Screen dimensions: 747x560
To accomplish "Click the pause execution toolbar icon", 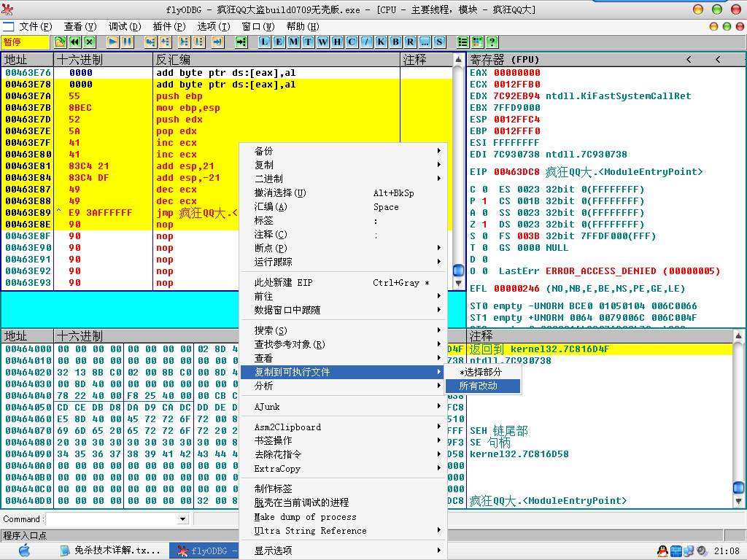I will [x=127, y=42].
